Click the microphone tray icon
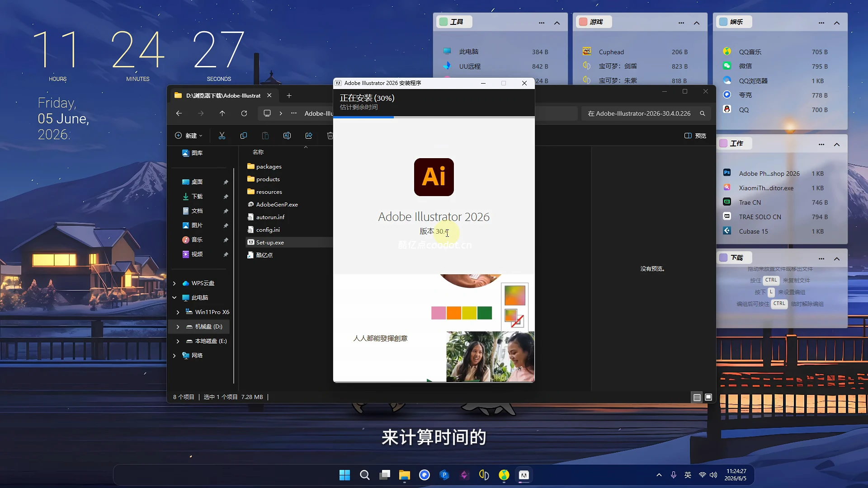The height and width of the screenshot is (488, 868). point(673,475)
